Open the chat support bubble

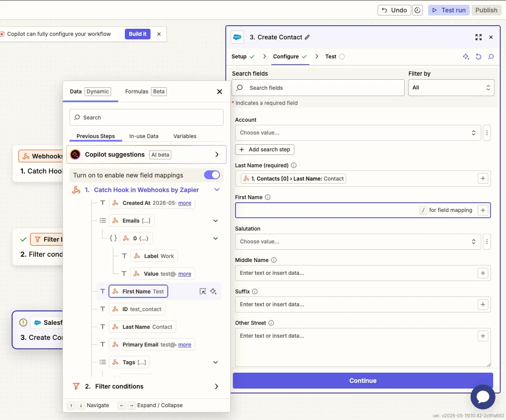coord(483,397)
